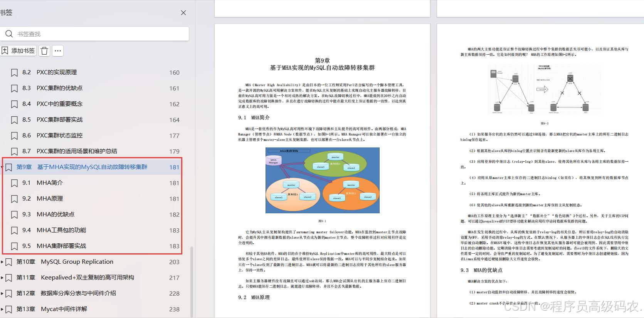This screenshot has height=318, width=644.
Task: Click bookmark icon for 9.5 MHA集群部署实战
Action: coord(14,246)
